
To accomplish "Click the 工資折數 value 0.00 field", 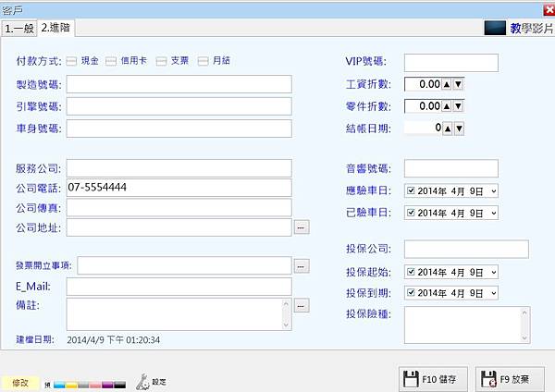I will (424, 84).
